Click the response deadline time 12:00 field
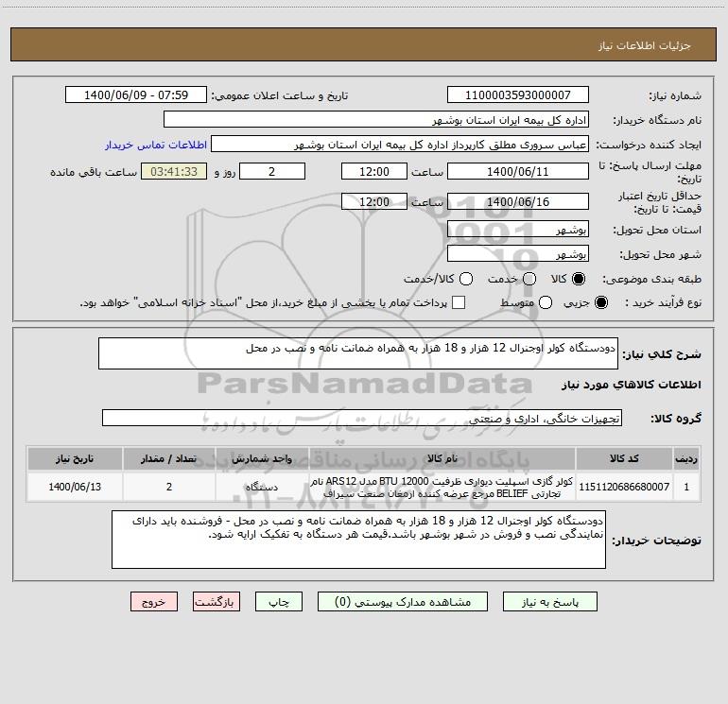 click(x=374, y=171)
